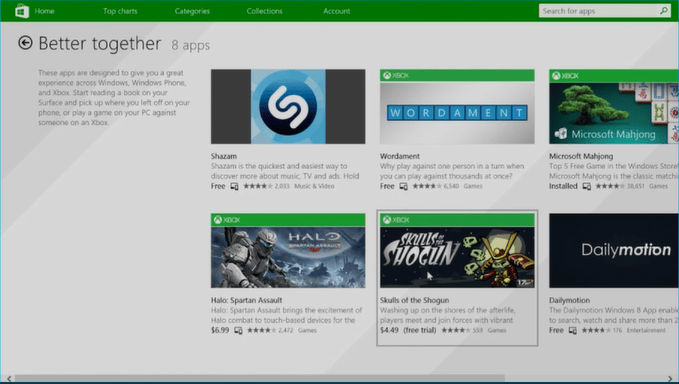679x384 pixels.
Task: Click Microsoft Mahjong star rating
Action: point(610,186)
